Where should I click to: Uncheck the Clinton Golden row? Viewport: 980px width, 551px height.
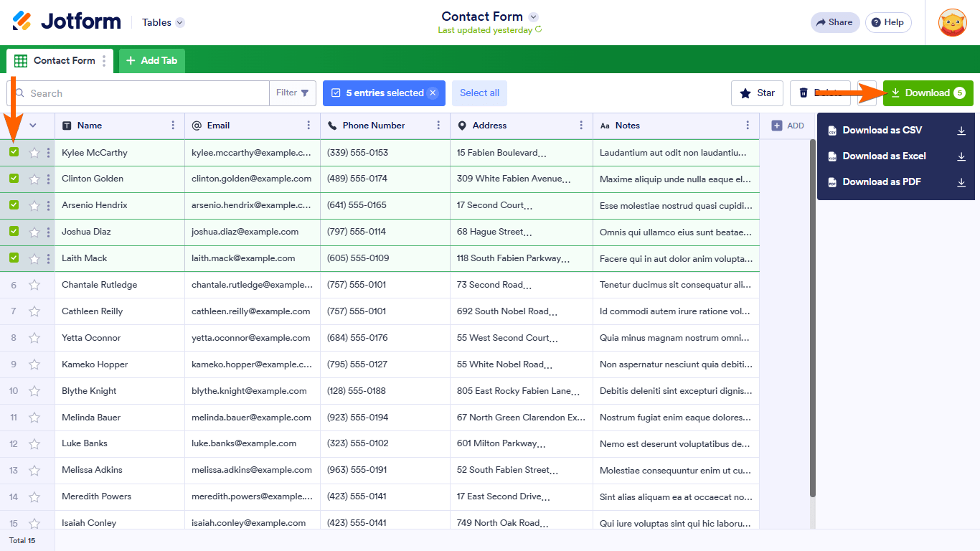click(13, 179)
